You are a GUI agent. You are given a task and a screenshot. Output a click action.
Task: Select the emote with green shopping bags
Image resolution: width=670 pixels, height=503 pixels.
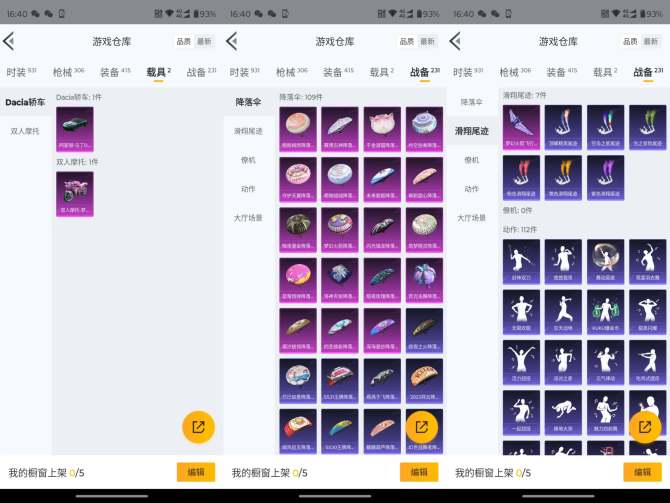point(605,312)
